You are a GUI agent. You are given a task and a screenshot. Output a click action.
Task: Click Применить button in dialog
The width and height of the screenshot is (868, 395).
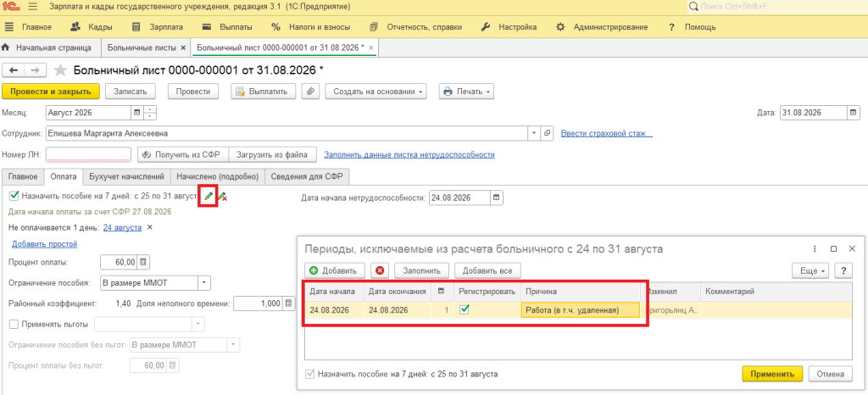coord(772,374)
